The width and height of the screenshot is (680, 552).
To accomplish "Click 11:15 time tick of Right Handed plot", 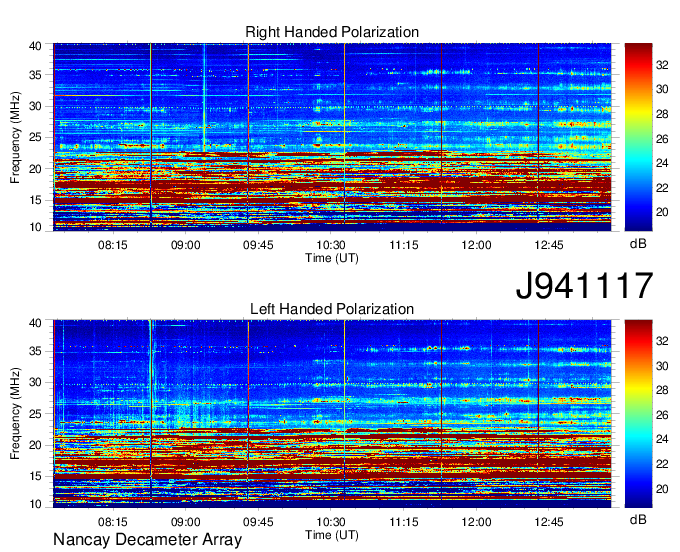I will tap(404, 245).
